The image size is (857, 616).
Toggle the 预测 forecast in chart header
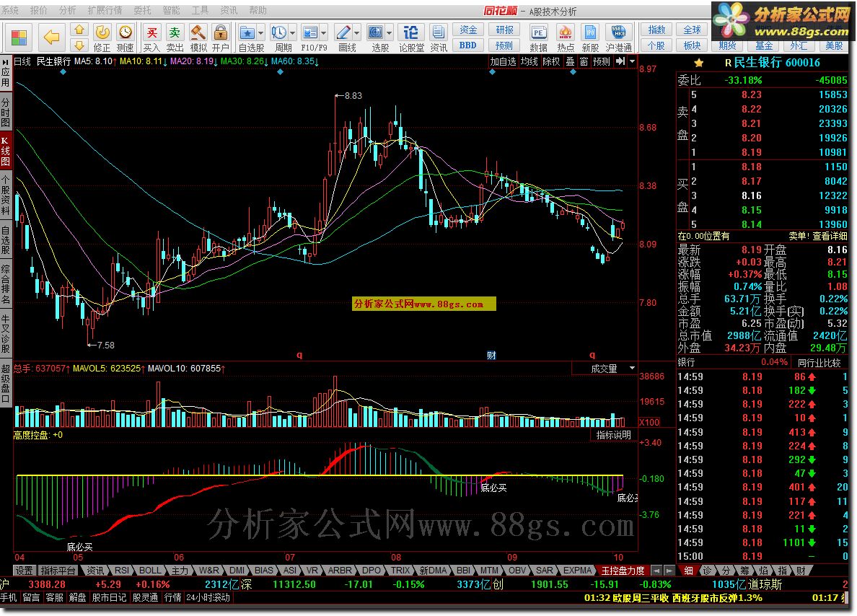(601, 61)
